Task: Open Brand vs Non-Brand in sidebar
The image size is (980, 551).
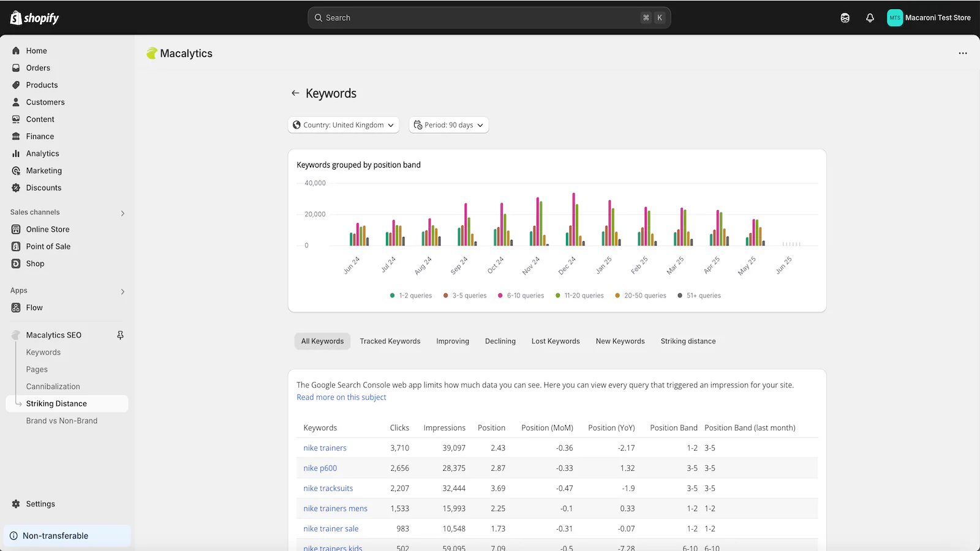Action: (61, 421)
